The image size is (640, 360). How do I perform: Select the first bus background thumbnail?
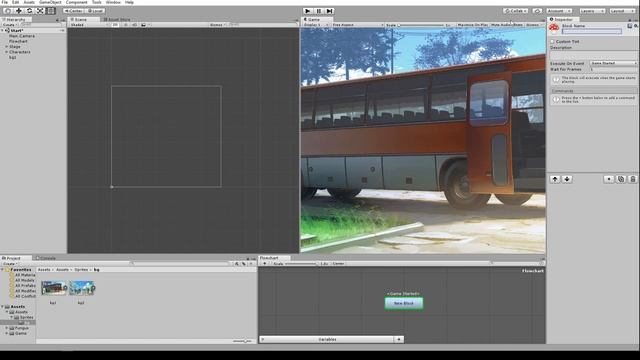click(53, 288)
